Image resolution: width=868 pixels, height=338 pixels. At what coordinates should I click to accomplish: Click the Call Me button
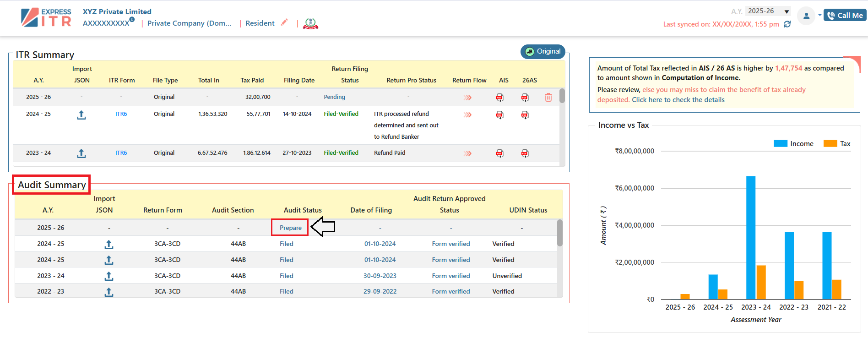click(x=845, y=15)
